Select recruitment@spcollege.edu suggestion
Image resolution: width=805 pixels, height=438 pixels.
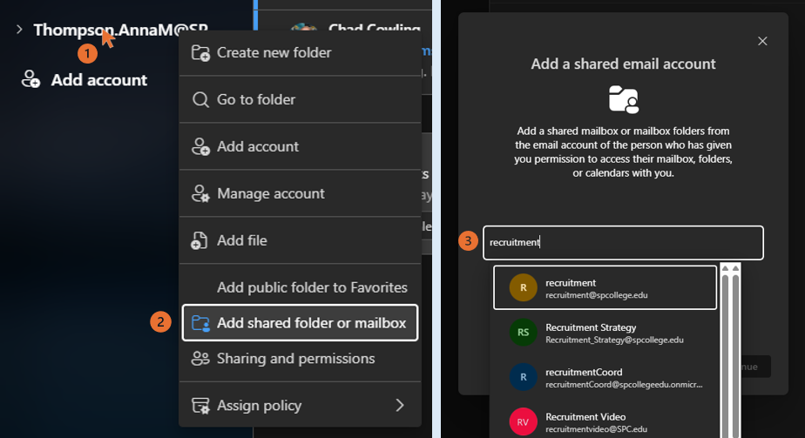[x=605, y=288]
